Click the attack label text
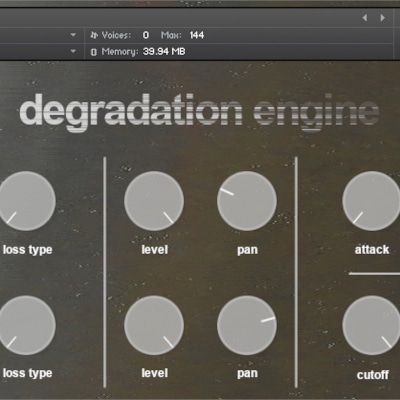The image size is (400, 400). click(372, 250)
